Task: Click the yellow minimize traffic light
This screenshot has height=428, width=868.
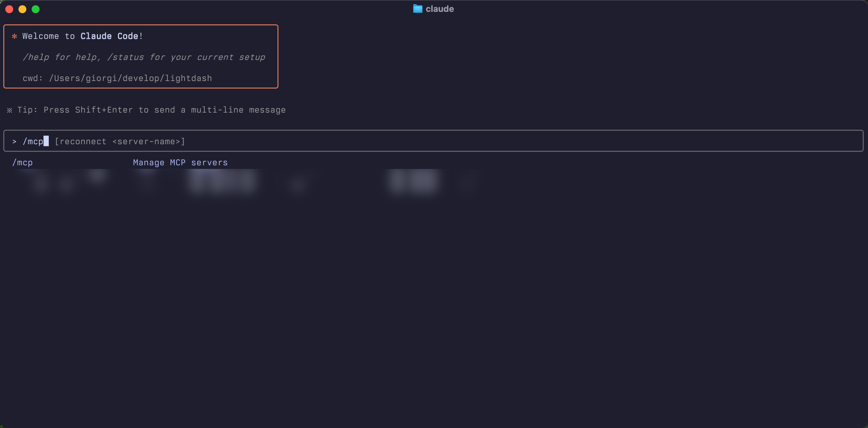Action: [x=22, y=9]
